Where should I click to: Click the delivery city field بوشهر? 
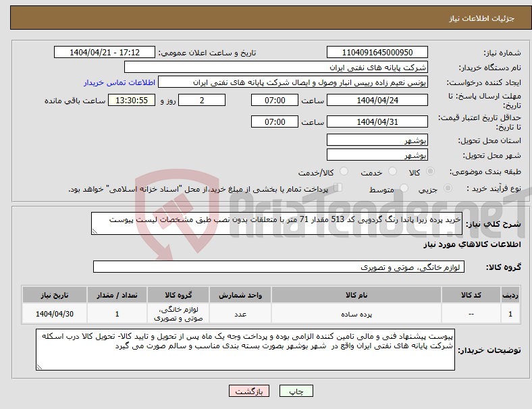coord(377,155)
